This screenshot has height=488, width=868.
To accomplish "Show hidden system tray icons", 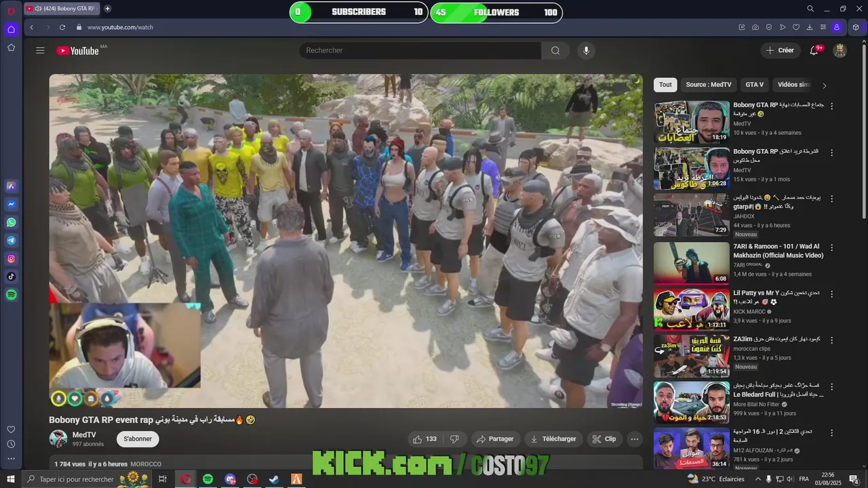I will [x=758, y=479].
